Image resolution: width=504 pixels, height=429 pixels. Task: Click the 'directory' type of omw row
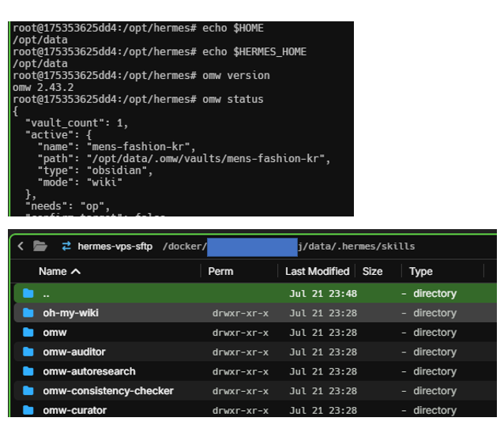pos(435,333)
